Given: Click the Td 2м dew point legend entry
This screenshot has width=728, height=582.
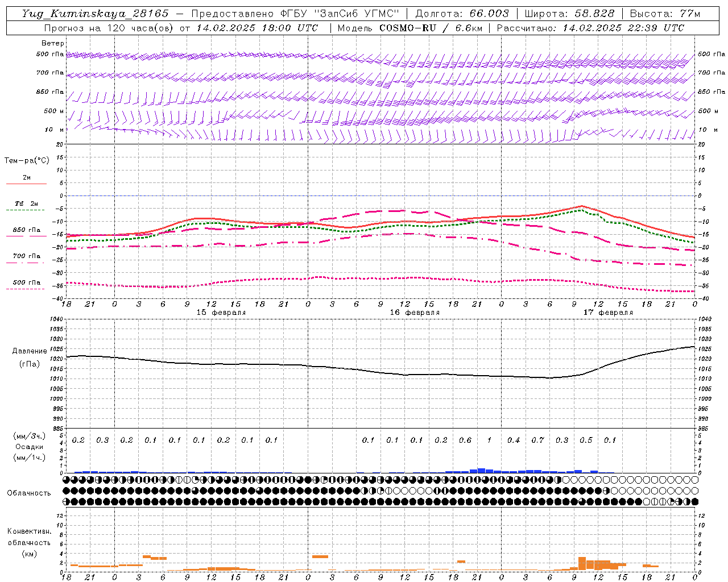Looking at the screenshot, I should [26, 203].
